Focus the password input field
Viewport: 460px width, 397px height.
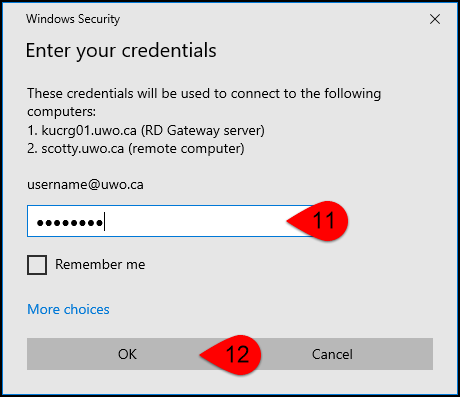click(170, 221)
